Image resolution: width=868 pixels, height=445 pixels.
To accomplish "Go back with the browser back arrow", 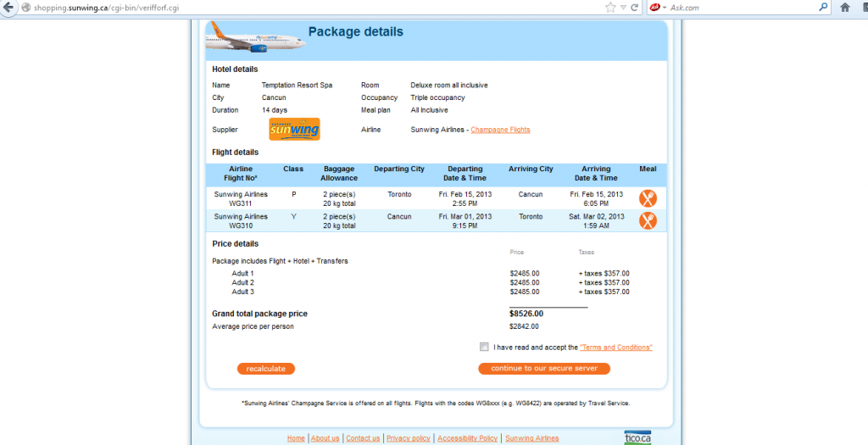I will point(7,7).
